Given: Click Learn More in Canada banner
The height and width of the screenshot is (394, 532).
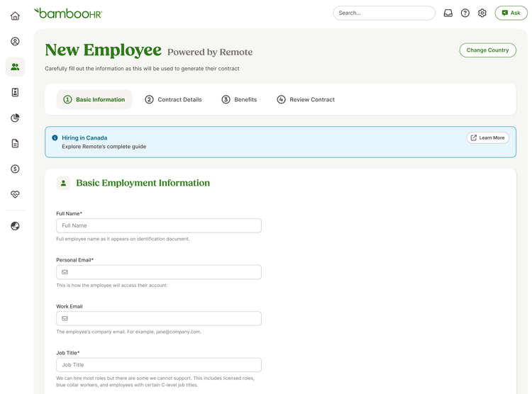Looking at the screenshot, I should point(487,137).
